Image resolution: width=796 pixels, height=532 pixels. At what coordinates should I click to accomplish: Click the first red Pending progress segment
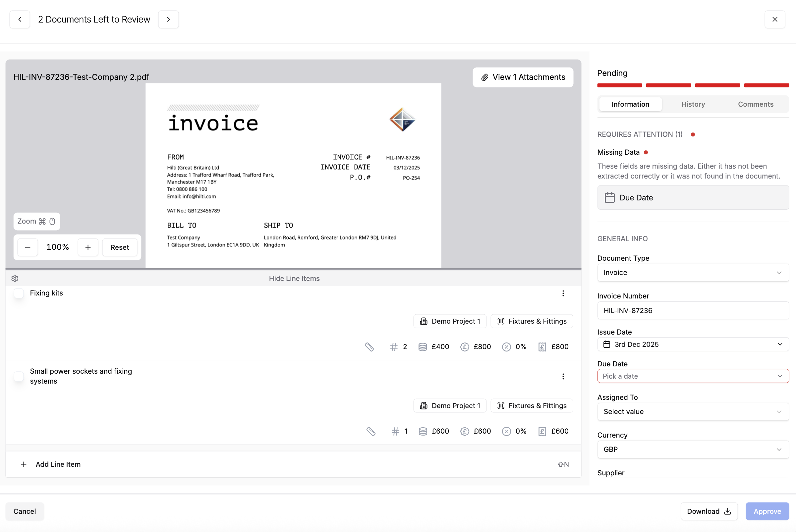tap(619, 85)
